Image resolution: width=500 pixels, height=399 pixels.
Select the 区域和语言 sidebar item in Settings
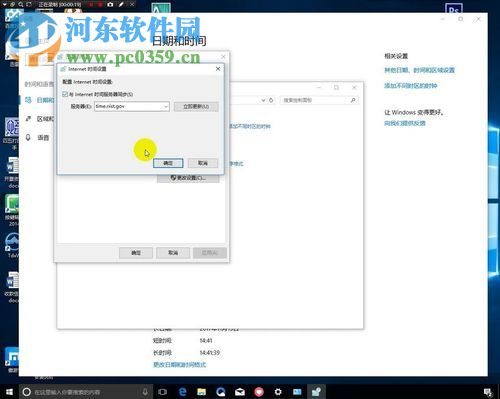(40, 119)
